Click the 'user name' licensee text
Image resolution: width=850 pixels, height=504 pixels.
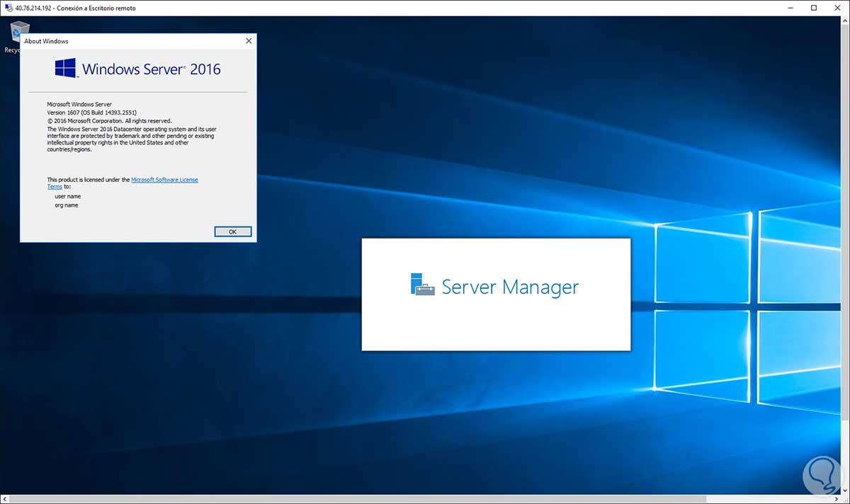(68, 196)
